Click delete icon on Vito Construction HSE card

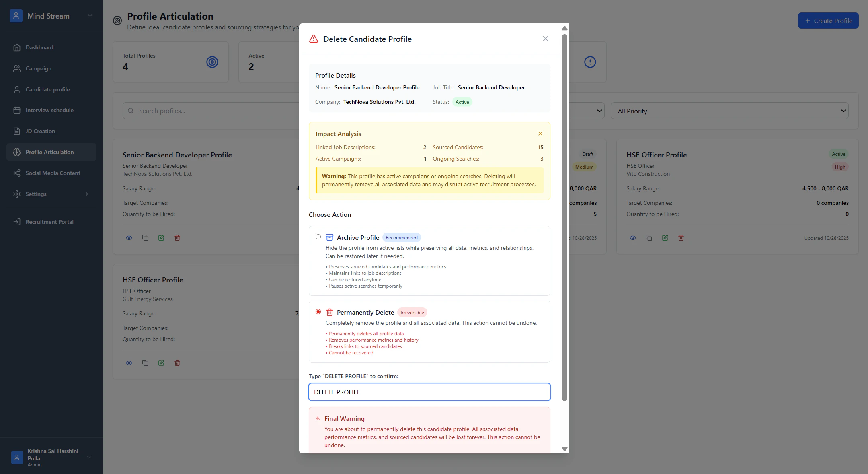681,238
